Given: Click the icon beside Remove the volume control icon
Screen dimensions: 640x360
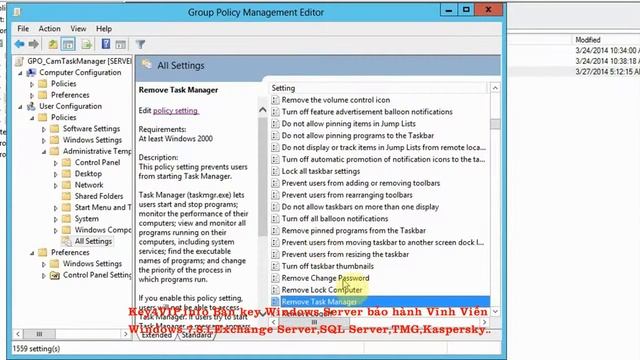Looking at the screenshot, I should tap(276, 100).
